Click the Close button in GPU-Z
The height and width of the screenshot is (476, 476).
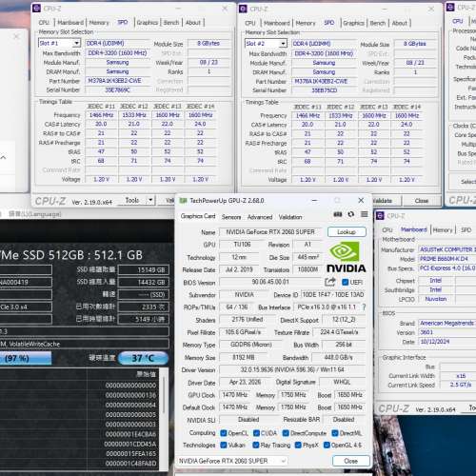351,461
